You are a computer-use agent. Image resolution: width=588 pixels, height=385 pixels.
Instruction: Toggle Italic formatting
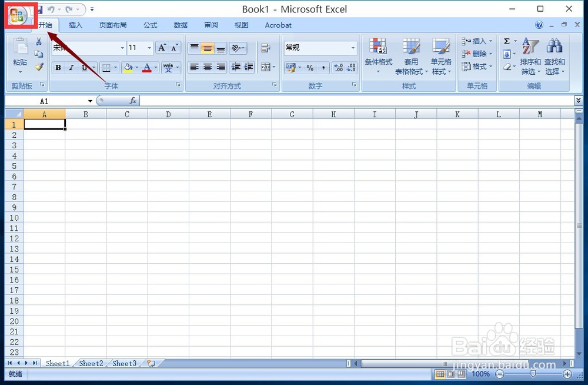click(71, 68)
